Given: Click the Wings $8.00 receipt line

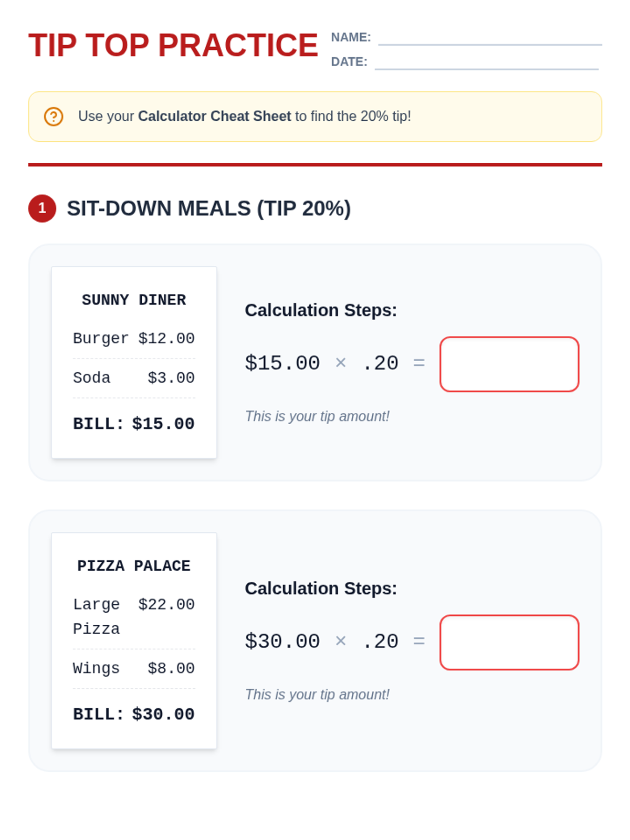Looking at the screenshot, I should (134, 668).
